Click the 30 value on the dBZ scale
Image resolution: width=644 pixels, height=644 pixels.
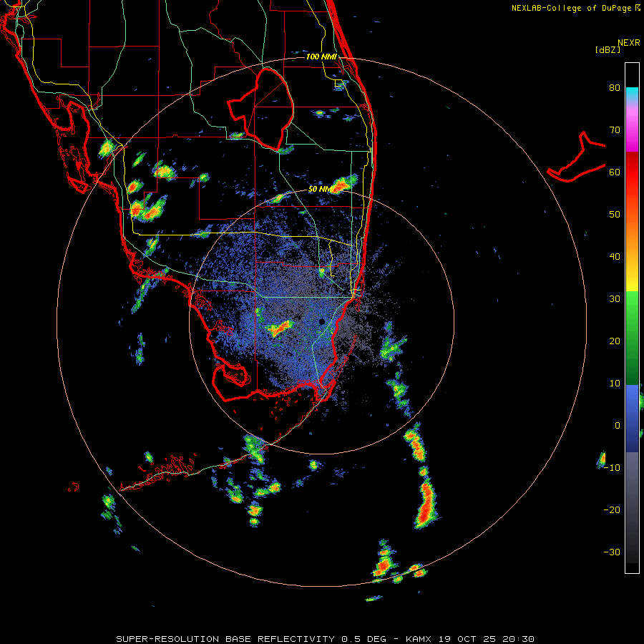tap(615, 299)
